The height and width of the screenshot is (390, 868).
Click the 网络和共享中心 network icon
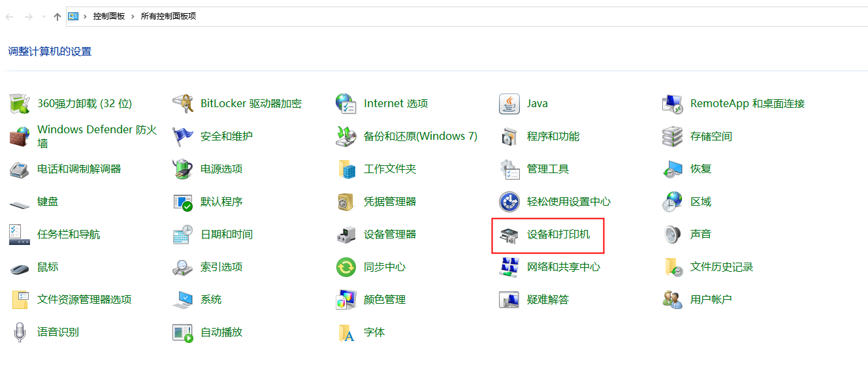(x=509, y=267)
